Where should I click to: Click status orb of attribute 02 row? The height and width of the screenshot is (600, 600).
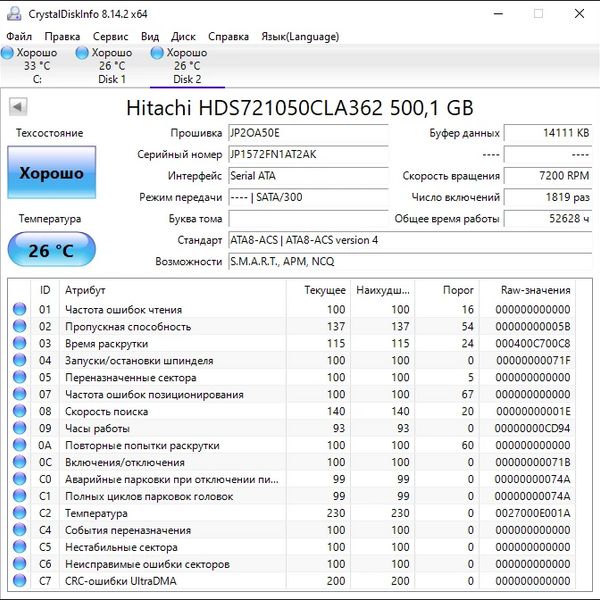20,326
